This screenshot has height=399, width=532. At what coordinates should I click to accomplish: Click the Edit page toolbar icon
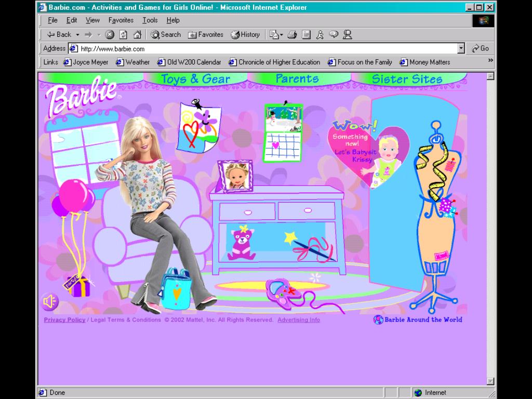306,34
